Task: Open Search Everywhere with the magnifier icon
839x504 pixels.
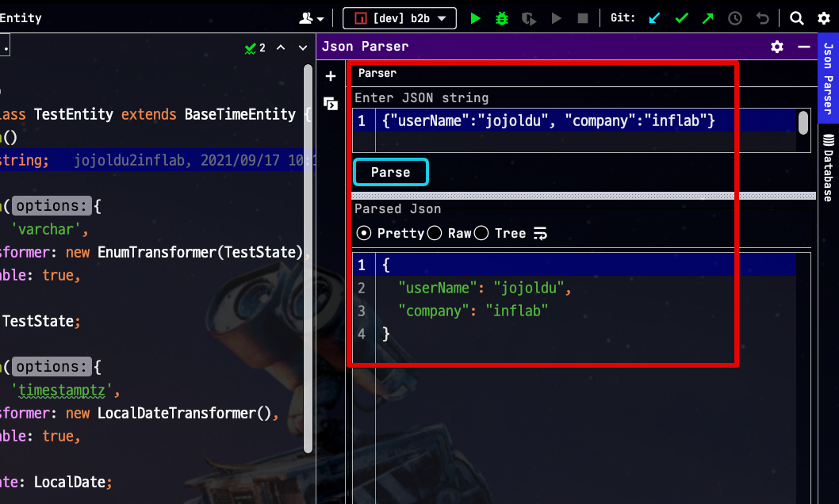Action: 796,17
